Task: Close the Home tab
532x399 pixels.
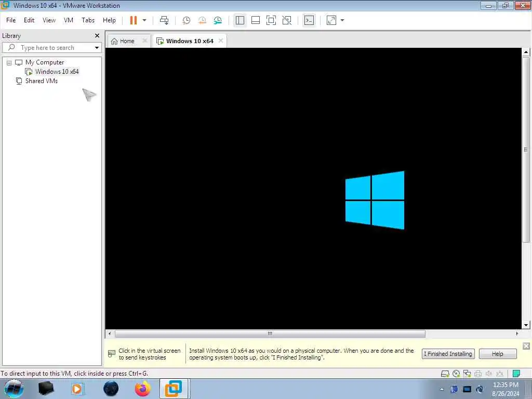Action: [145, 41]
